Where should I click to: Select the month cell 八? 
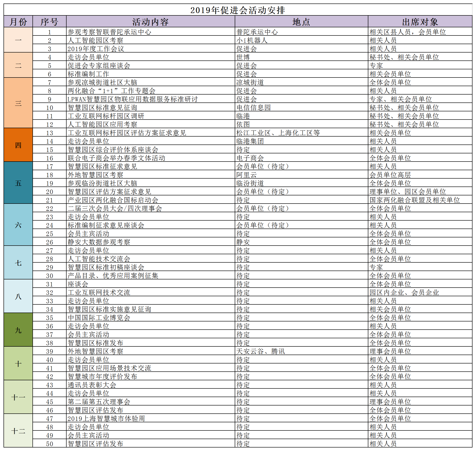click(x=18, y=296)
